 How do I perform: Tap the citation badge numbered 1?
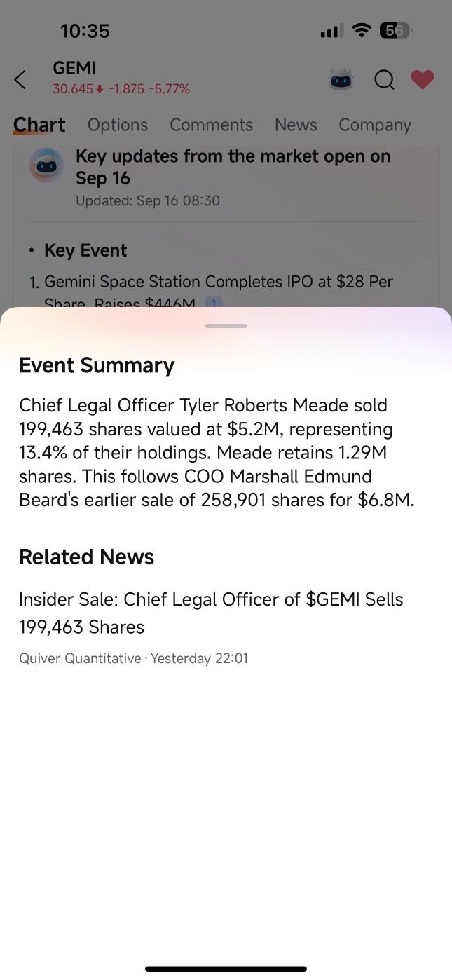point(214,303)
